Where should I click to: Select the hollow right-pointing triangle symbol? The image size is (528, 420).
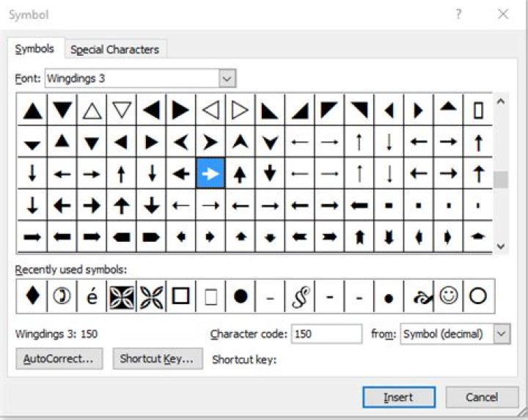[x=241, y=111]
